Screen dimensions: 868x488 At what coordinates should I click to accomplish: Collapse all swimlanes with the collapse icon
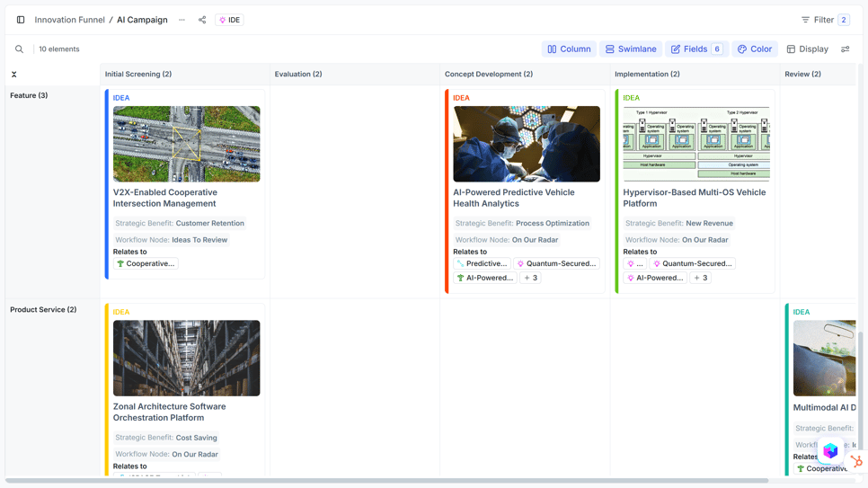(x=14, y=75)
